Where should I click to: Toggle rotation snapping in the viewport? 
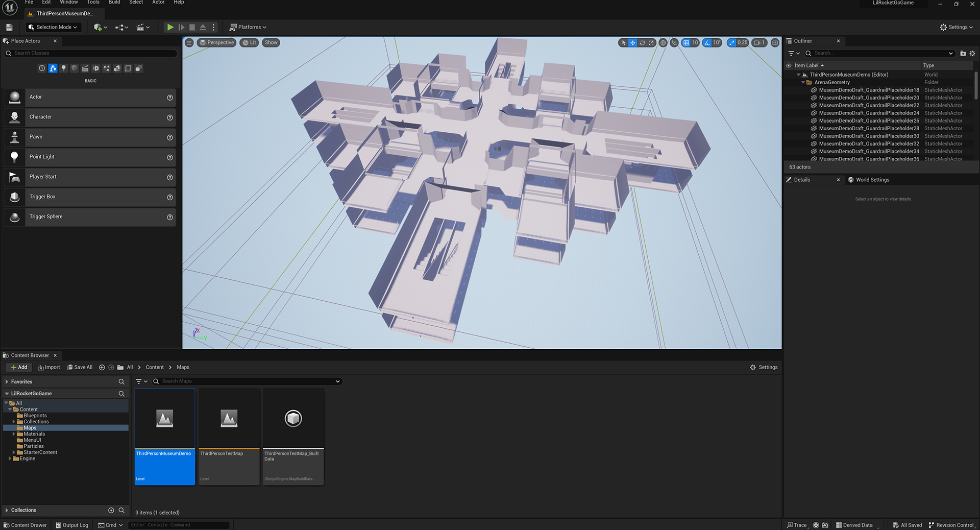707,43
